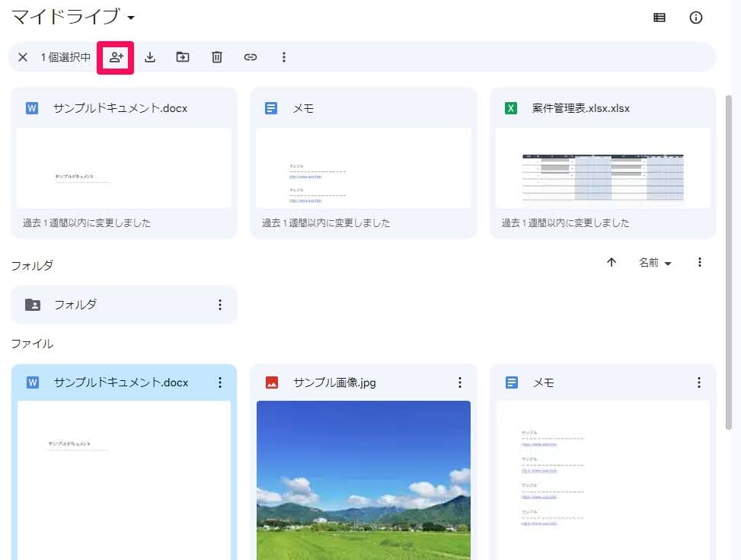
Task: Click the マイドライブ title text
Action: pos(65,17)
